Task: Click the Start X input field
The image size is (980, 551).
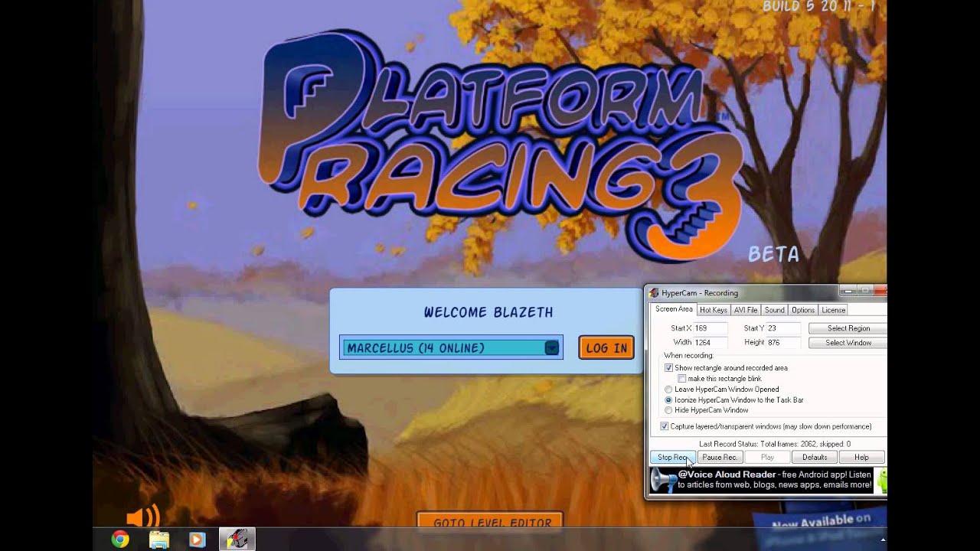Action: coord(709,328)
